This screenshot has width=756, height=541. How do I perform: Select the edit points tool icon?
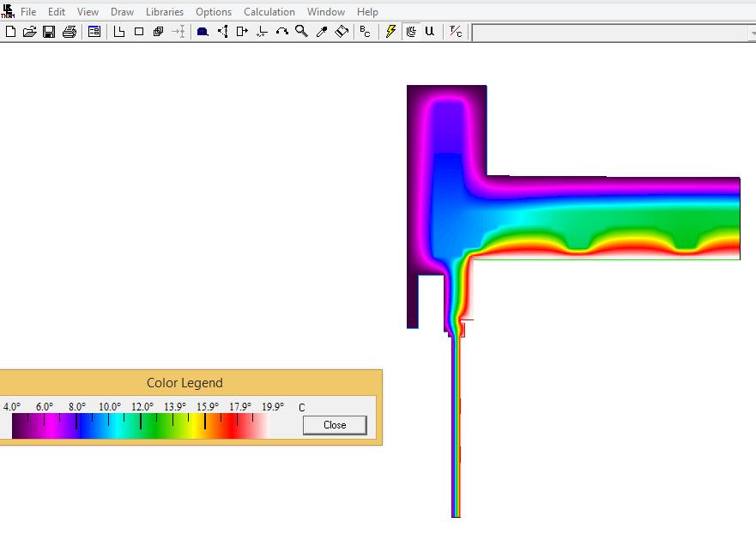223,32
